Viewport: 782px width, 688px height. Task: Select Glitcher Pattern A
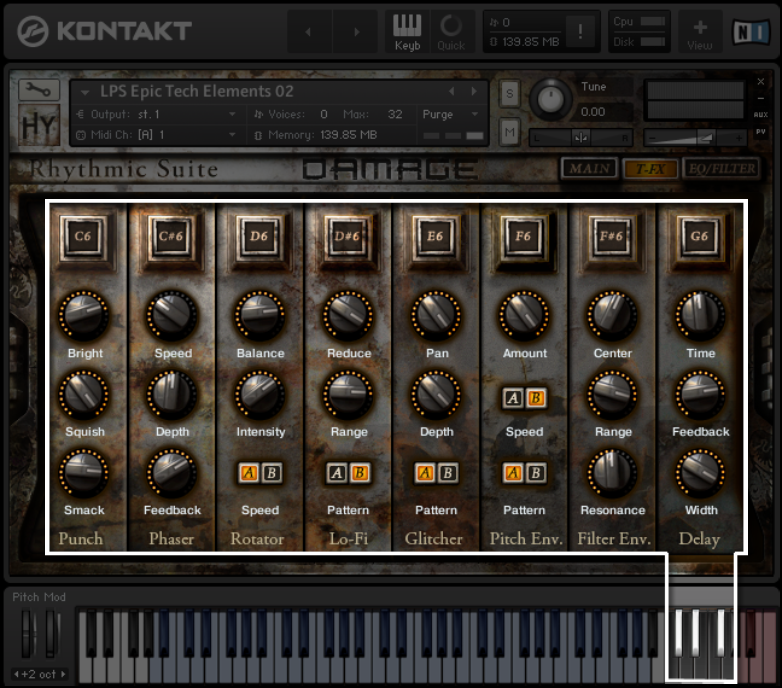tap(425, 473)
